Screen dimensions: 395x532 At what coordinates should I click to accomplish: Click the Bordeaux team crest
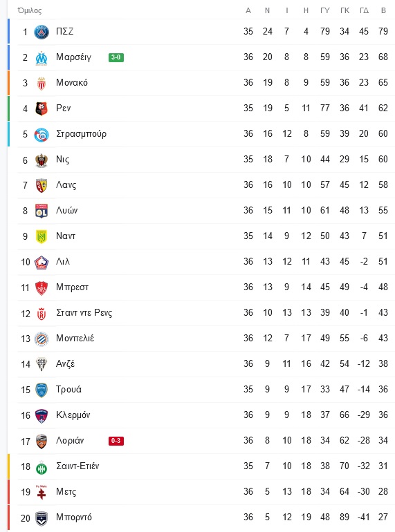[x=42, y=518]
